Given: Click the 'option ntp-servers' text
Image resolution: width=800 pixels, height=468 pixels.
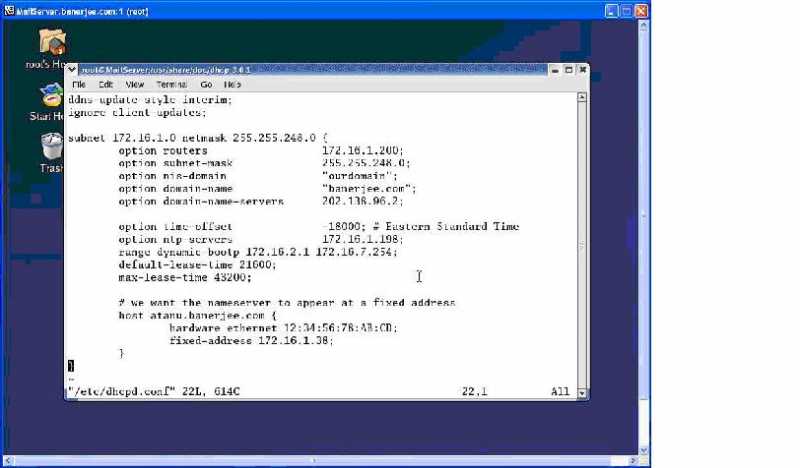Looking at the screenshot, I should coord(176,239).
